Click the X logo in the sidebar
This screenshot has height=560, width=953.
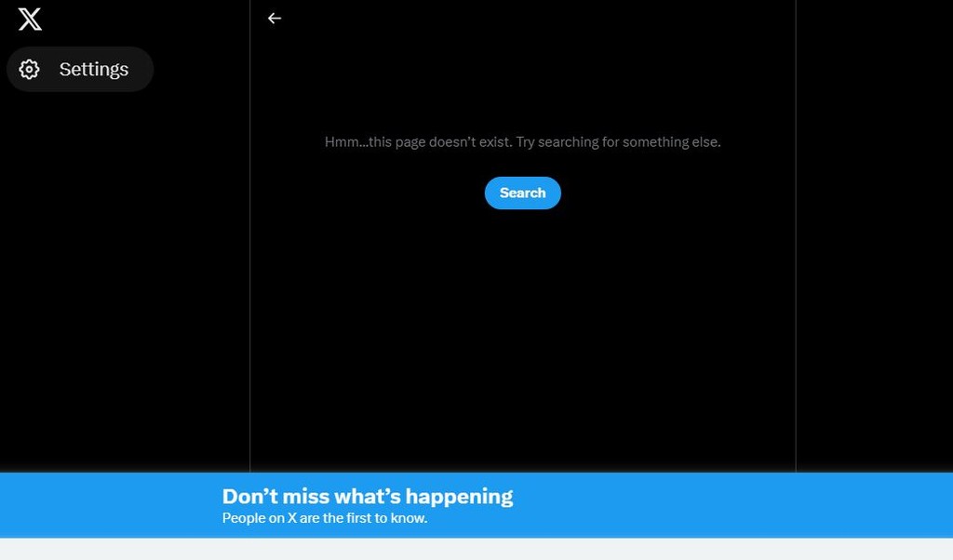click(30, 20)
